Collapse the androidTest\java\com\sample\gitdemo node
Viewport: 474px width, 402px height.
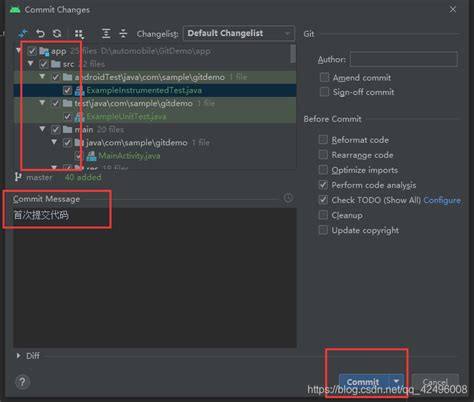tap(42, 76)
